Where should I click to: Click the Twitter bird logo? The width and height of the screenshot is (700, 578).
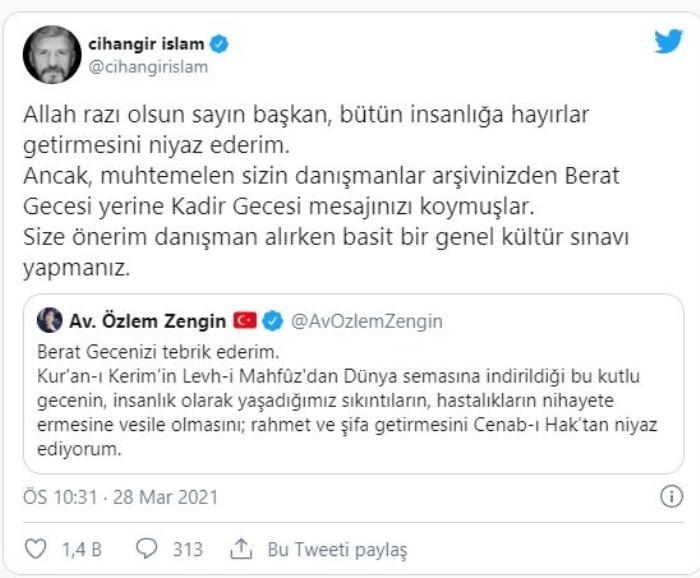click(x=667, y=42)
